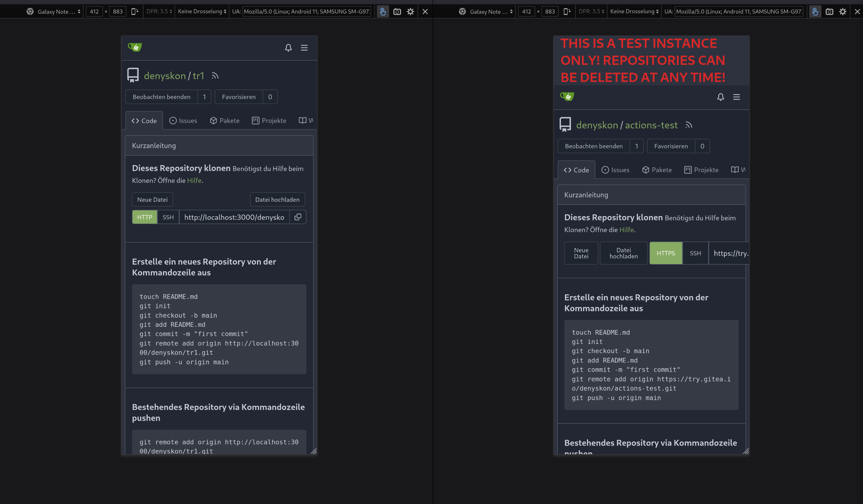
Task: Click watcher count 1 in tr1 repository
Action: point(204,97)
